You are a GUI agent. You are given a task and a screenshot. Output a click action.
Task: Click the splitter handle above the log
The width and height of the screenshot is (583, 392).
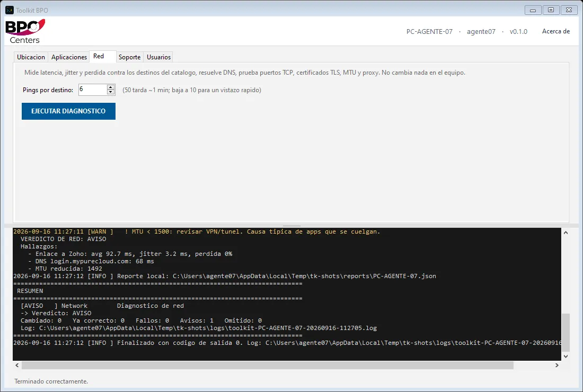coord(291,226)
